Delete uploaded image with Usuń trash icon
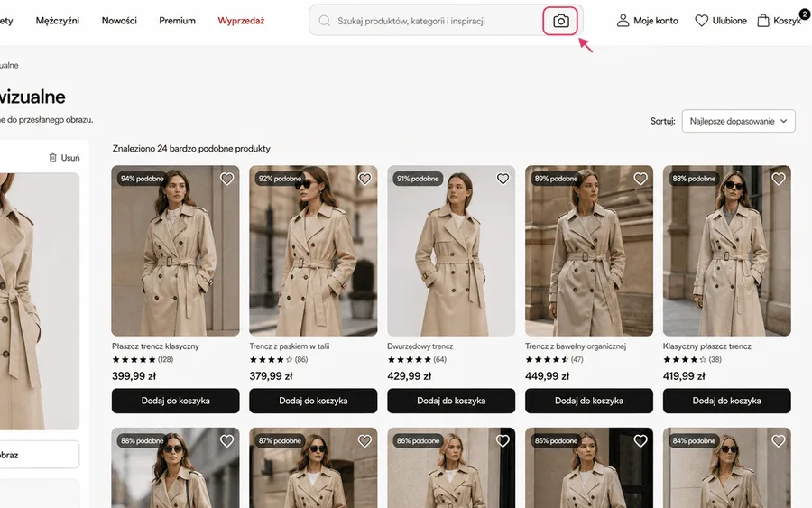This screenshot has height=508, width=812. (53, 157)
